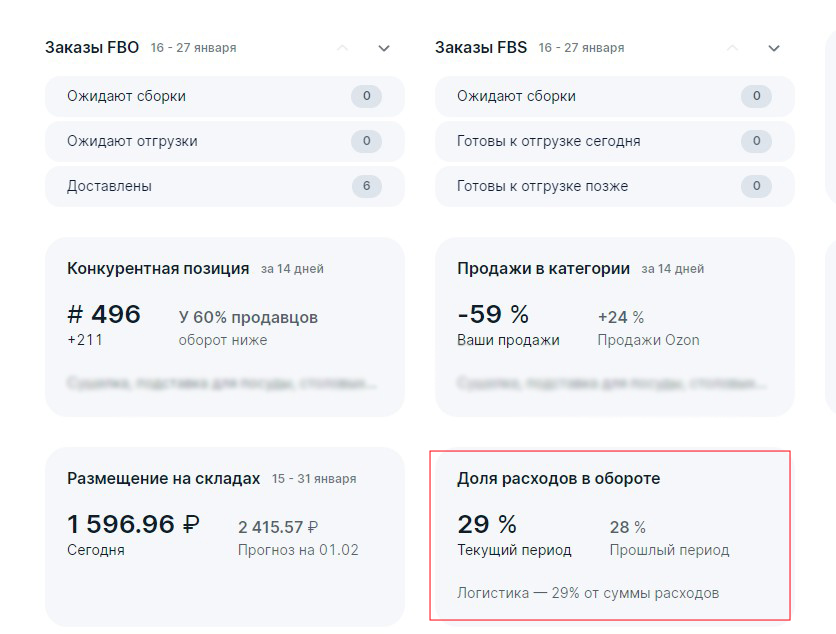The height and width of the screenshot is (634, 836).
Task: Select 'Готовы к отгрузке позже' row
Action: (615, 186)
